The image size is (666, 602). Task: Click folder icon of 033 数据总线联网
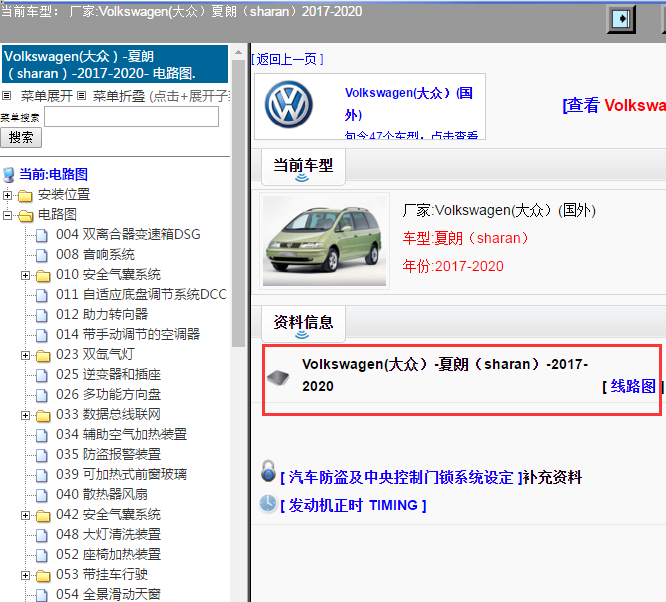(43, 415)
